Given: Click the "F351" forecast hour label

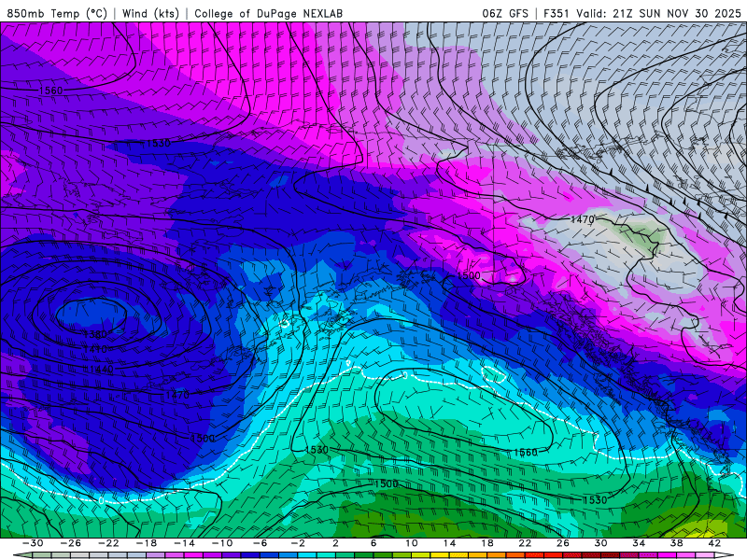Looking at the screenshot, I should pyautogui.click(x=556, y=13).
